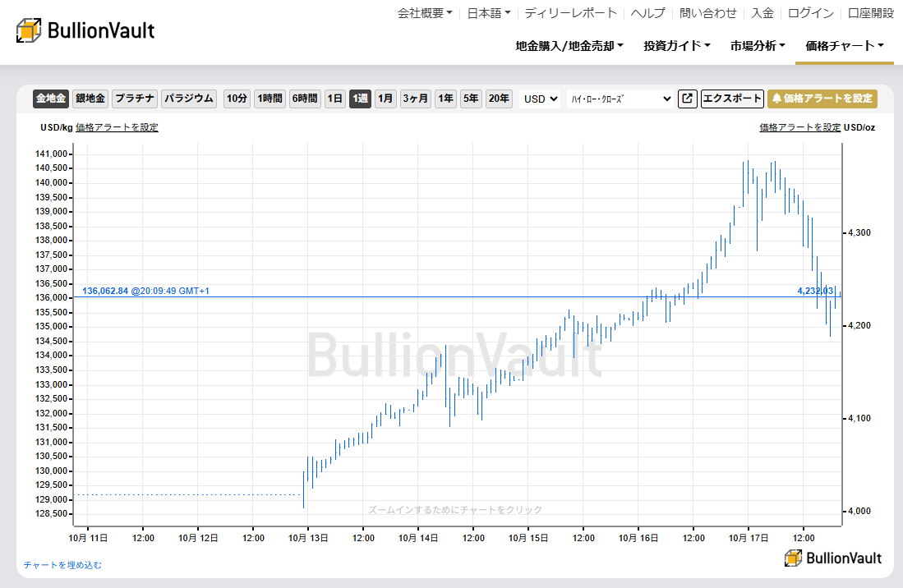Viewport: 903px width, 588px height.
Task: Open the 価格チャート navigation menu
Action: [845, 46]
